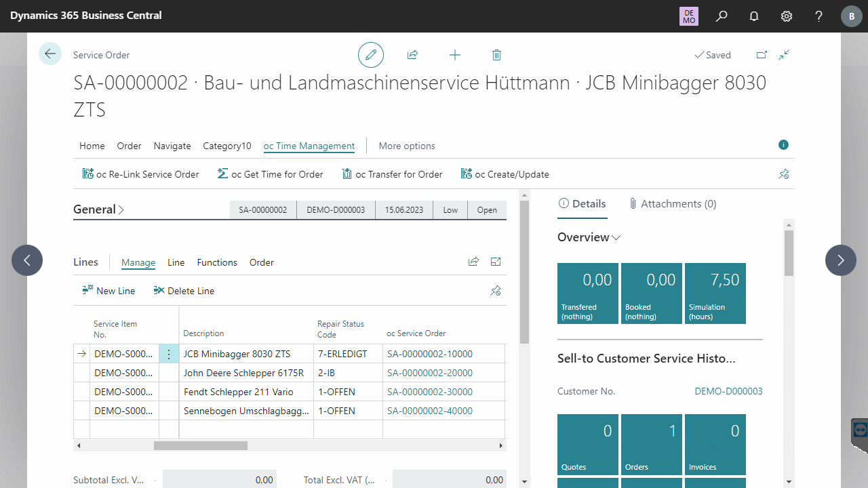Viewport: 868px width, 488px height.
Task: Open the search magnifier icon
Action: tap(722, 16)
